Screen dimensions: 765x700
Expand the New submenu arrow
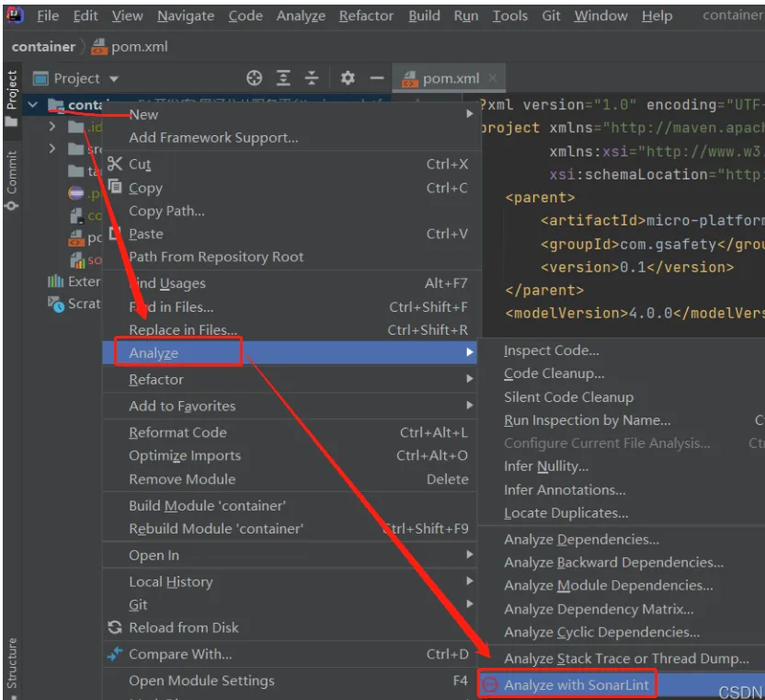pos(469,114)
